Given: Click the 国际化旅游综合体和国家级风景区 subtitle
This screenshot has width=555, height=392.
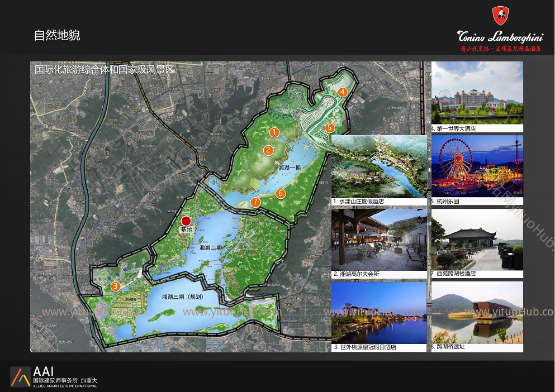Looking at the screenshot, I should coord(105,69).
